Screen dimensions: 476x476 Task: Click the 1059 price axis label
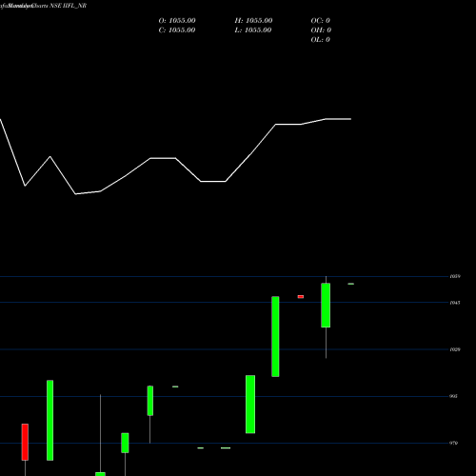point(455,276)
